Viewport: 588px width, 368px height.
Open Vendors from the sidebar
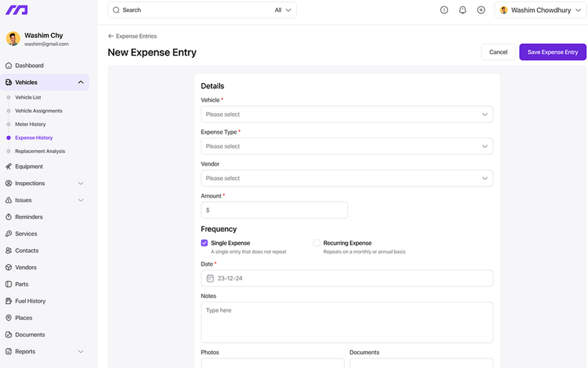click(x=26, y=267)
